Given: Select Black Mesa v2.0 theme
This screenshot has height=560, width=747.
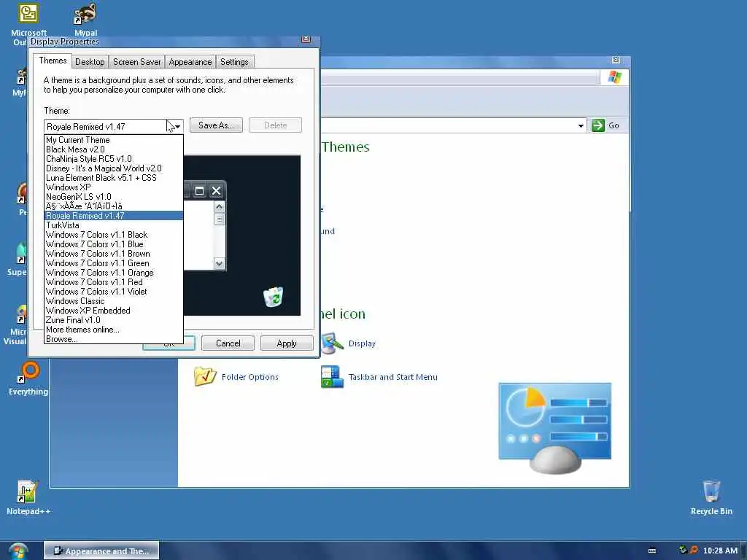Looking at the screenshot, I should 113,149.
